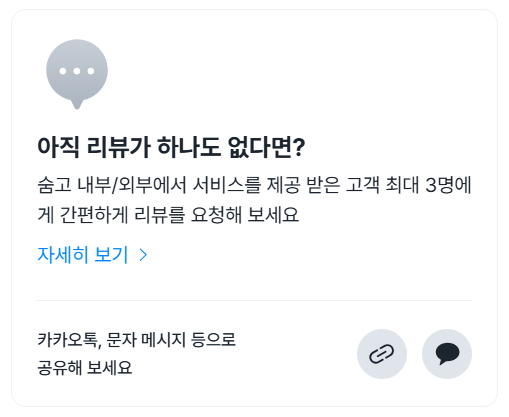Click the horizontal divider above share section

(254, 300)
